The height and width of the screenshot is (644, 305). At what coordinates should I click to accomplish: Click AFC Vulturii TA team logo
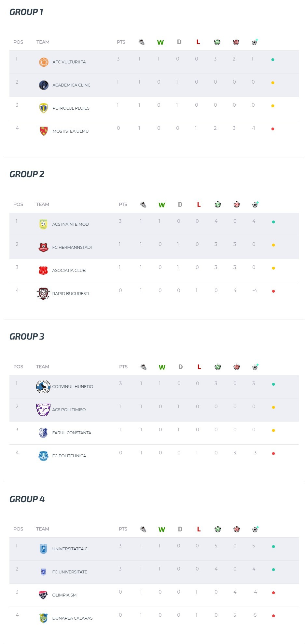(44, 62)
